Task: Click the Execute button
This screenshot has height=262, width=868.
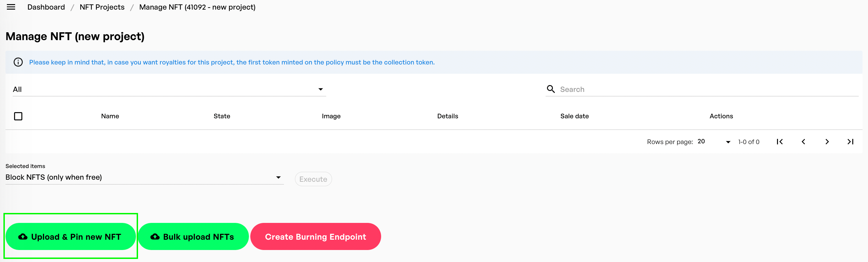Action: (x=313, y=179)
